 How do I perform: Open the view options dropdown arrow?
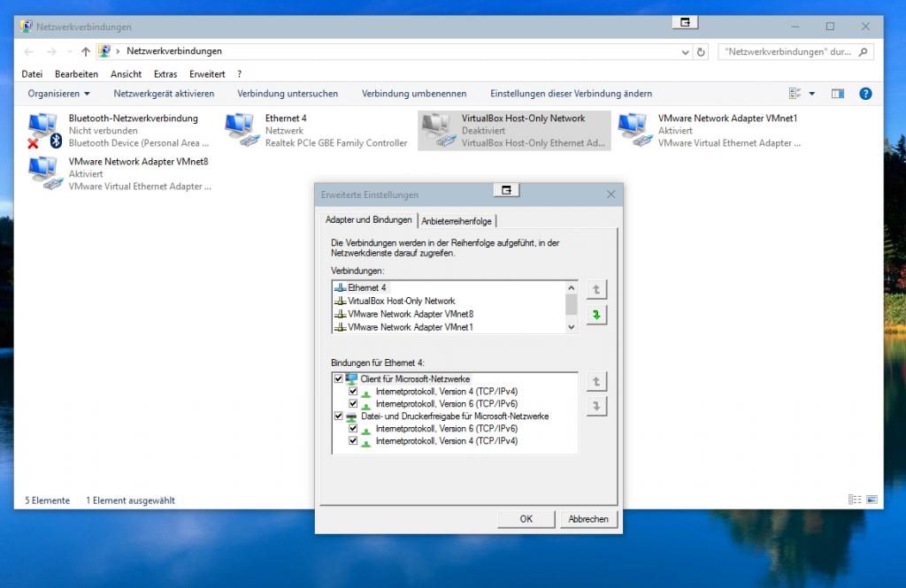tap(812, 94)
